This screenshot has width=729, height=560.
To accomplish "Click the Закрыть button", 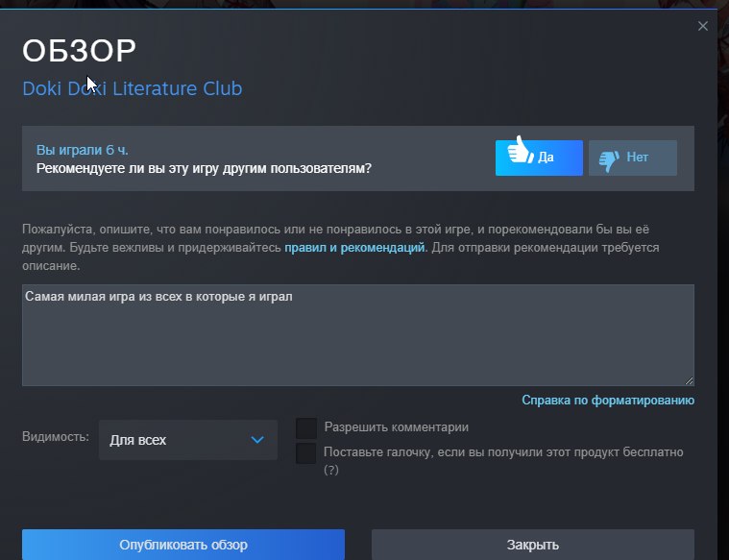I will point(533,545).
